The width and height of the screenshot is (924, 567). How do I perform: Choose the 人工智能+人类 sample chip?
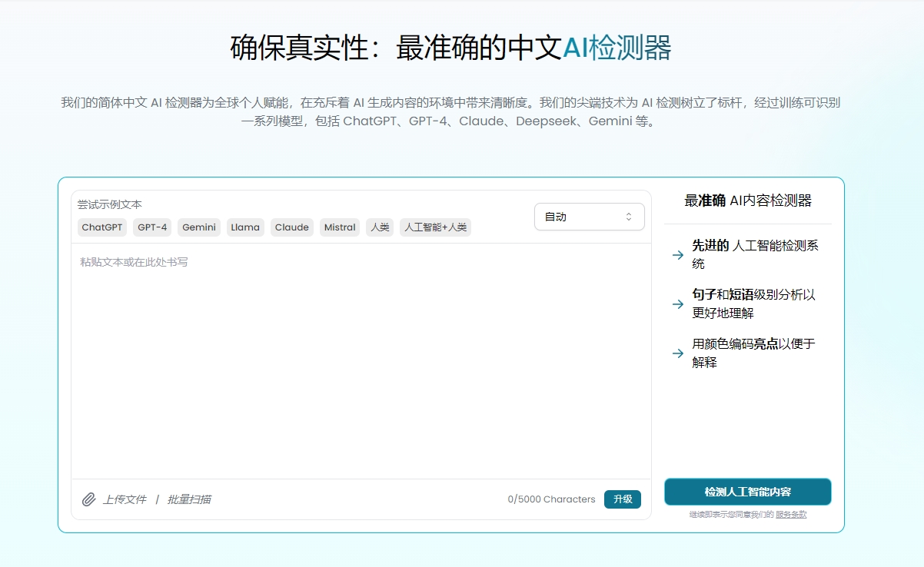click(435, 227)
